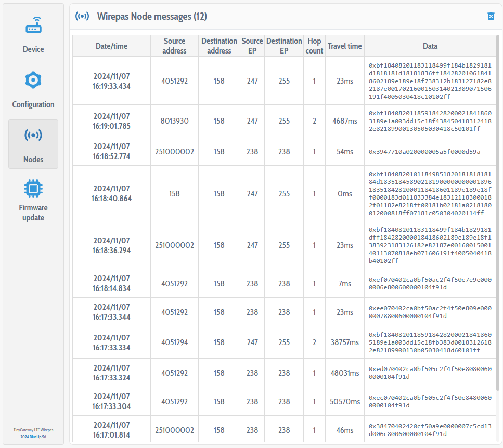Clear messages with the trash icon

point(491,17)
